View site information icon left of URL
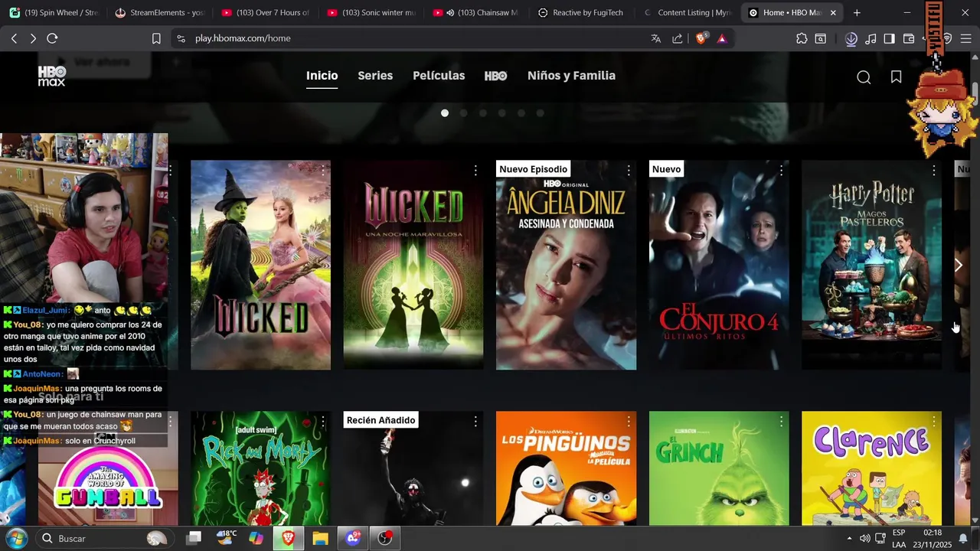Screen dimensions: 980x551 [181, 38]
